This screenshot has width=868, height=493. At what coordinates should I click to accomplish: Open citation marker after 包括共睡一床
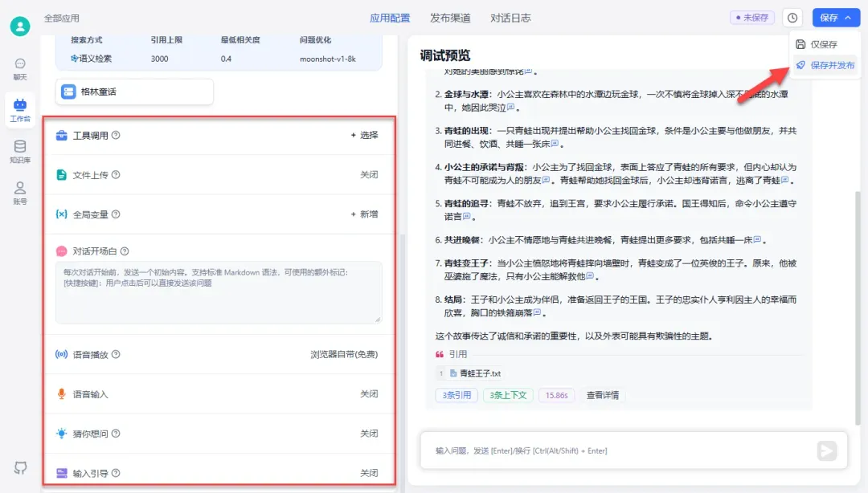tap(757, 239)
